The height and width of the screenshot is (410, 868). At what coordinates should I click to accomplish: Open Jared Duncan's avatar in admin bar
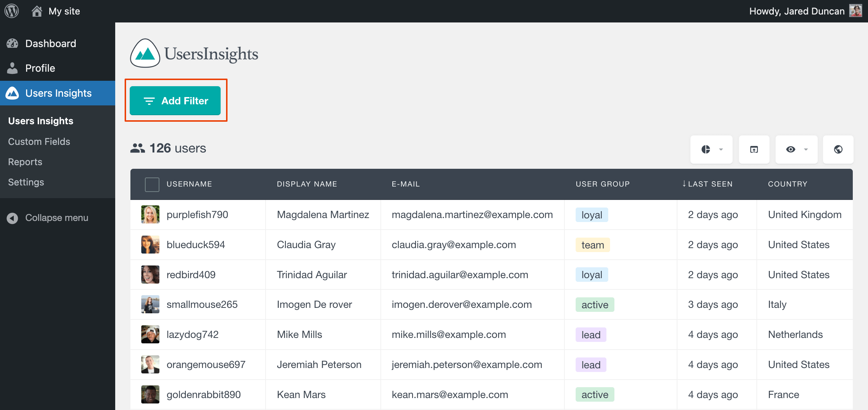point(856,11)
